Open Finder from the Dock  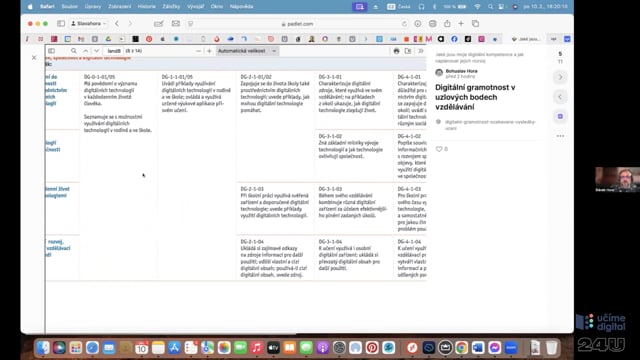(x=43, y=348)
